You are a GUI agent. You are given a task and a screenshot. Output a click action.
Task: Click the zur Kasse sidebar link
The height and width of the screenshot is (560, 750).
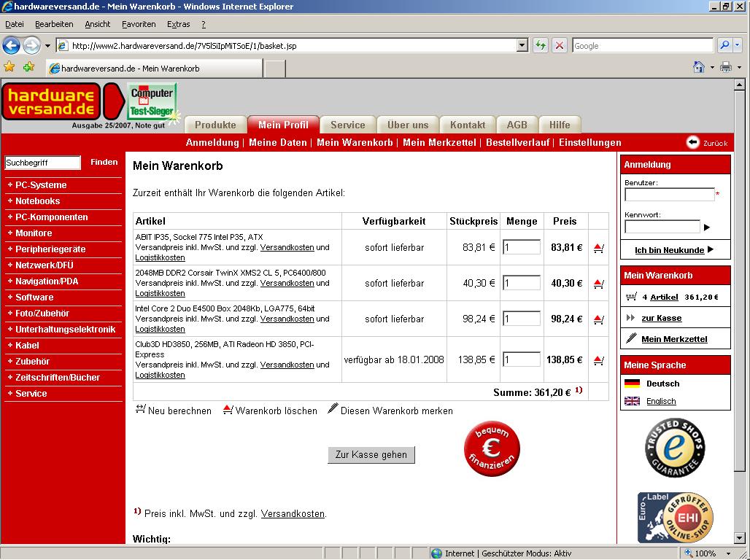coord(662,318)
